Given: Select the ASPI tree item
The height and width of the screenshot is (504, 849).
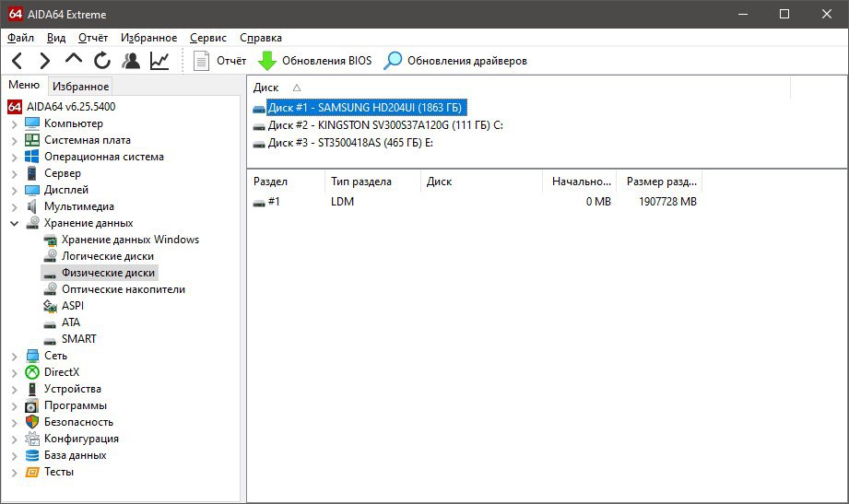Looking at the screenshot, I should pyautogui.click(x=73, y=306).
